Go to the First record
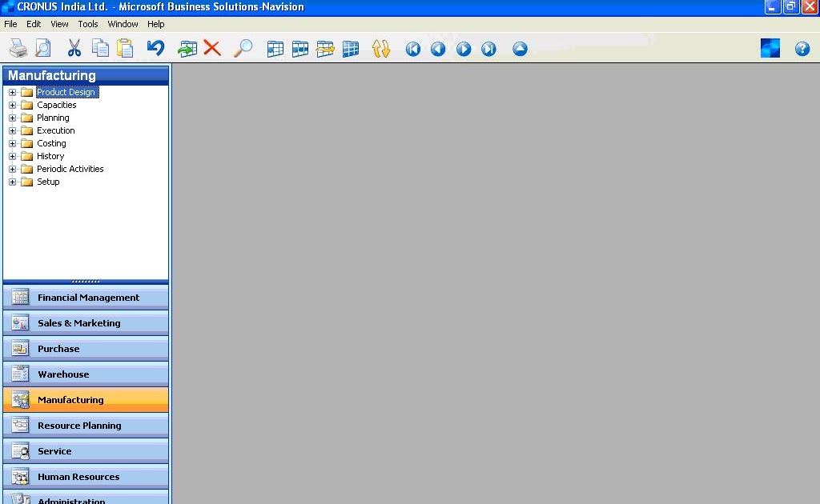 pyautogui.click(x=413, y=49)
